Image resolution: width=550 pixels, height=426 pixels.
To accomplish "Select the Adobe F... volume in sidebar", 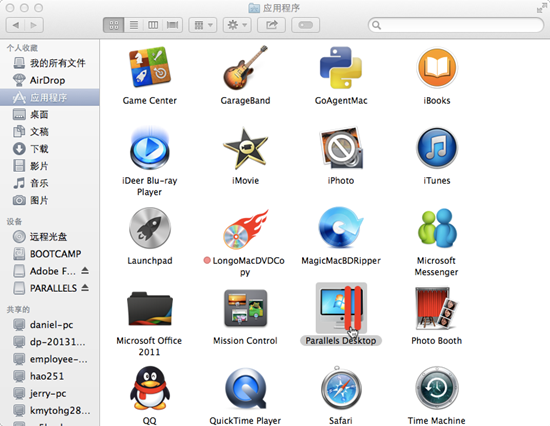I will pos(49,271).
